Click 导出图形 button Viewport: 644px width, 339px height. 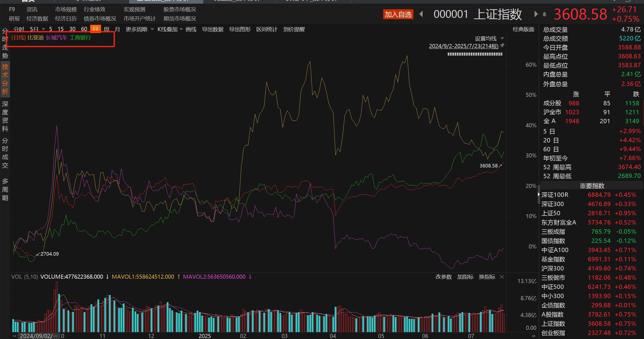(240, 29)
